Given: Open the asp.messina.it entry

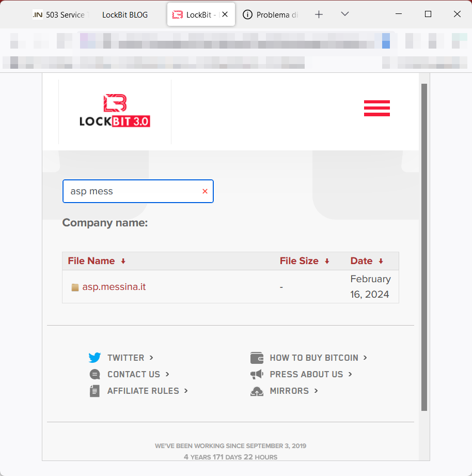Looking at the screenshot, I should (x=114, y=287).
